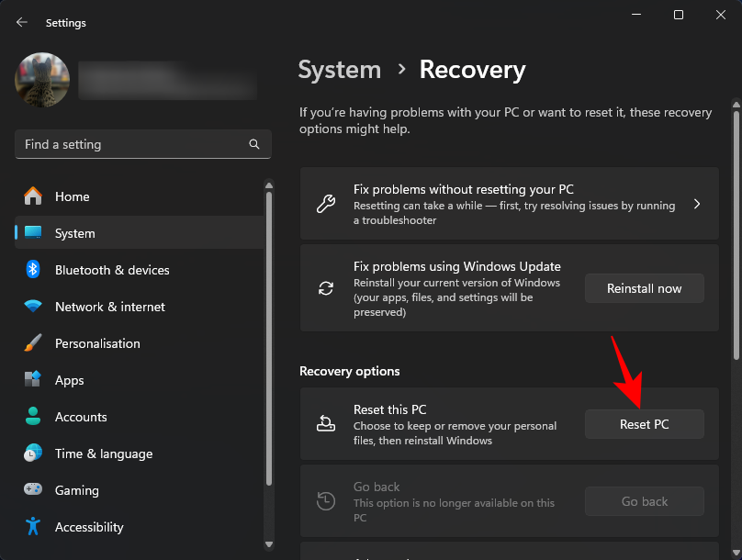Click the Personalisation paintbrush icon
Image resolution: width=742 pixels, height=560 pixels.
(33, 343)
